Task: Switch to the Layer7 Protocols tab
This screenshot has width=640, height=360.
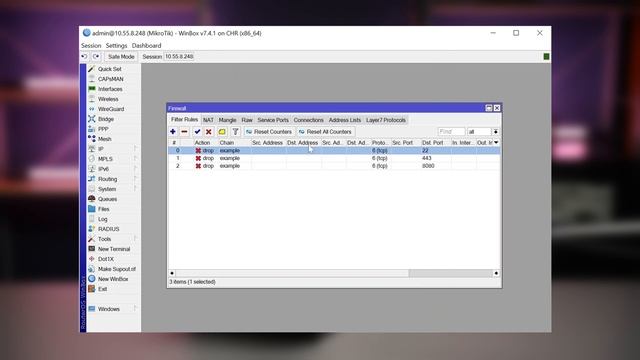Action: pos(386,120)
